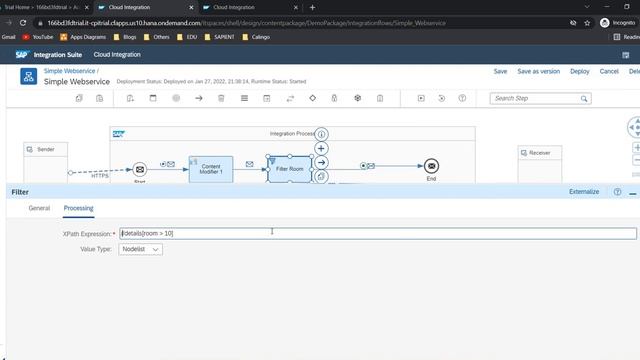The width and height of the screenshot is (640, 360).
Task: Switch to the General tab
Action: point(39,208)
